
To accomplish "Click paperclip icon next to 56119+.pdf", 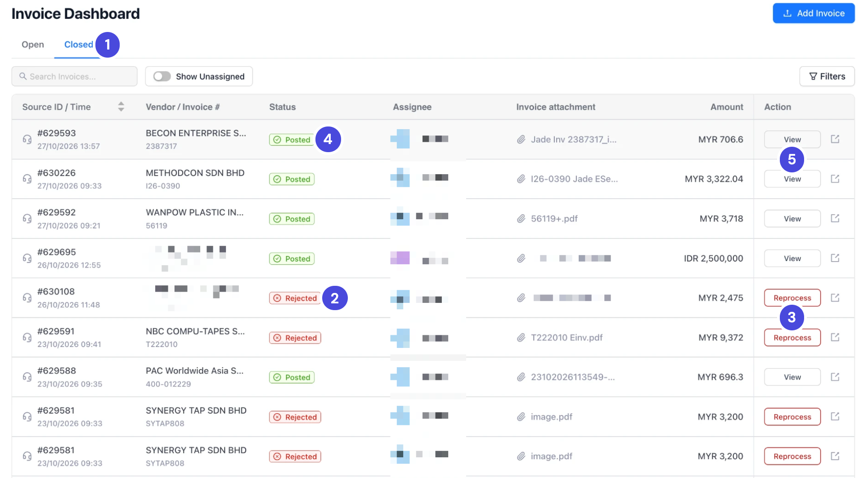I will click(521, 219).
